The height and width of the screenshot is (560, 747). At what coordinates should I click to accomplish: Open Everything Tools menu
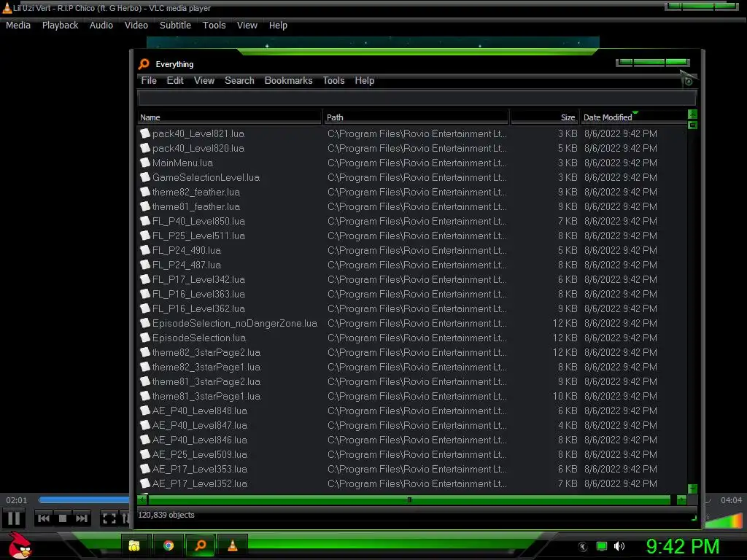coord(333,80)
